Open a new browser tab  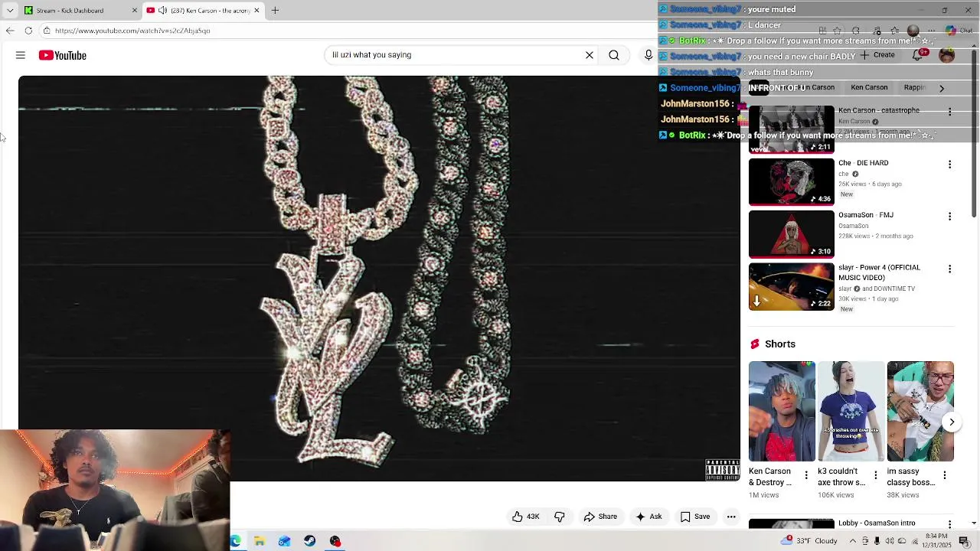(x=275, y=10)
